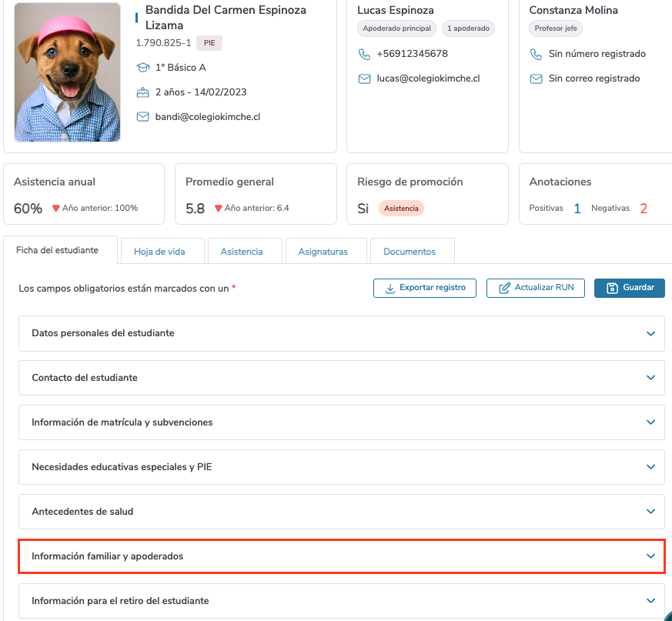Image resolution: width=672 pixels, height=621 pixels.
Task: Click the negative annotations count 2
Action: point(644,209)
